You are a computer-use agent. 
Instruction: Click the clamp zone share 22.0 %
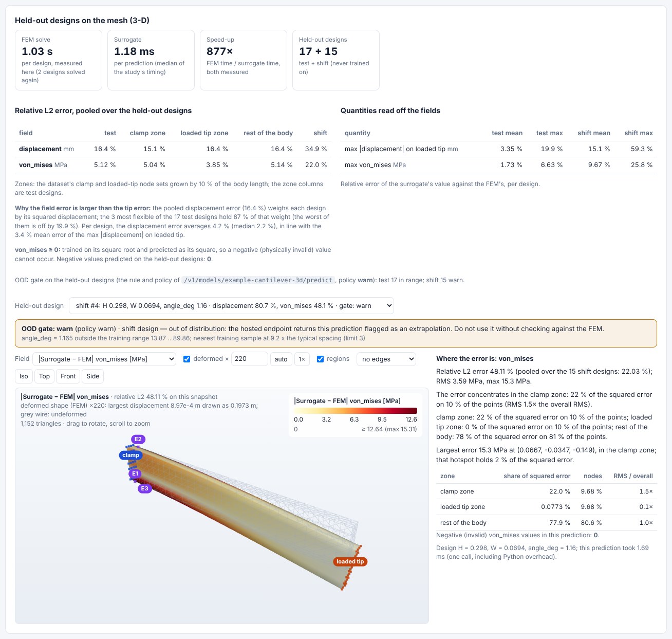click(559, 491)
